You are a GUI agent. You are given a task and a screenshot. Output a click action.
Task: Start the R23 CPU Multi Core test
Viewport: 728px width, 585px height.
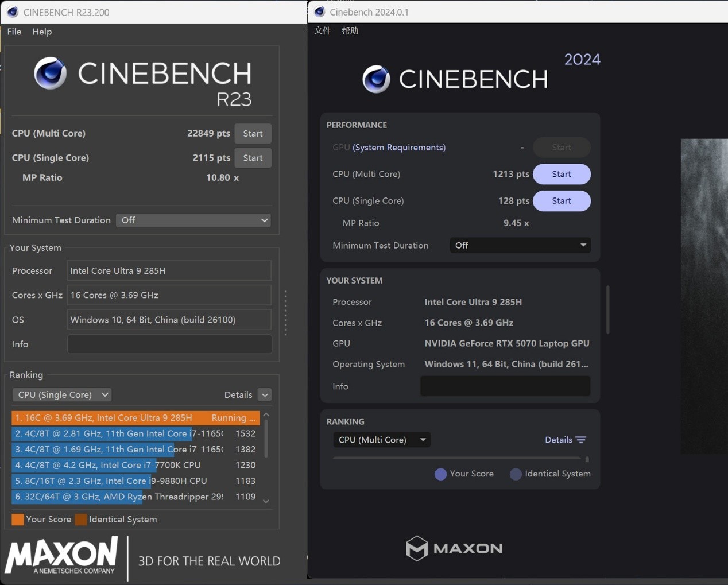(253, 134)
